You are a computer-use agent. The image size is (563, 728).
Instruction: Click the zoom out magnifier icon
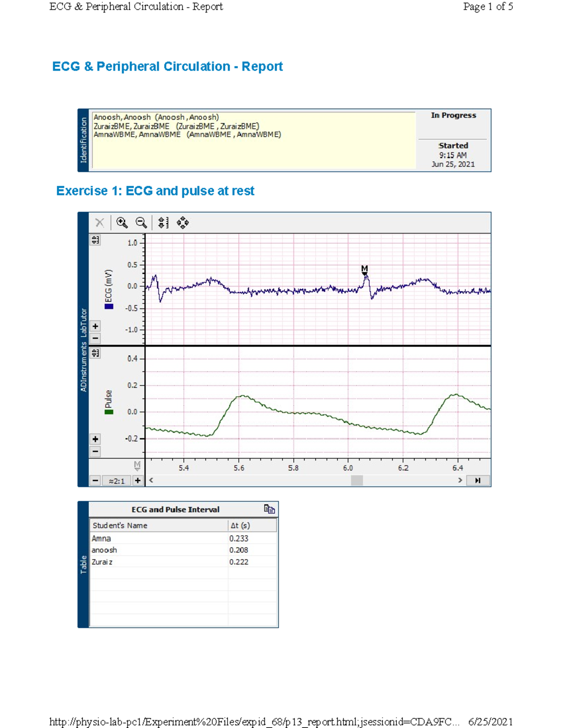(141, 223)
